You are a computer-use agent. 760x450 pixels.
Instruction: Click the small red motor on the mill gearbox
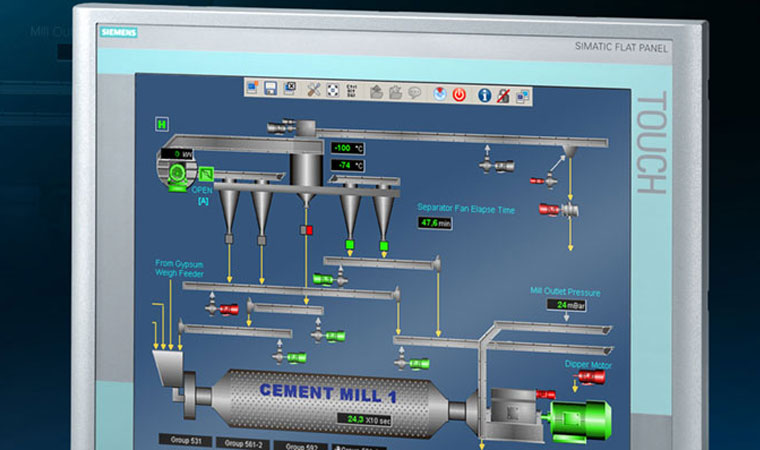[546, 394]
